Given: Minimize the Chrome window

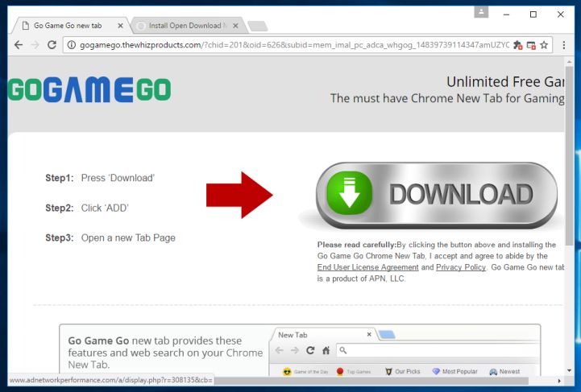Looking at the screenshot, I should [507, 14].
